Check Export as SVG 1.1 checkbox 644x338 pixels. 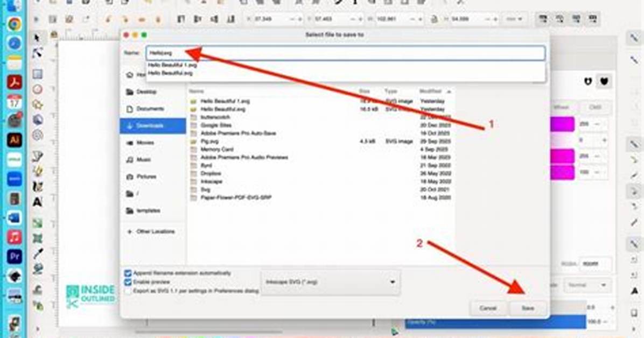pos(128,291)
